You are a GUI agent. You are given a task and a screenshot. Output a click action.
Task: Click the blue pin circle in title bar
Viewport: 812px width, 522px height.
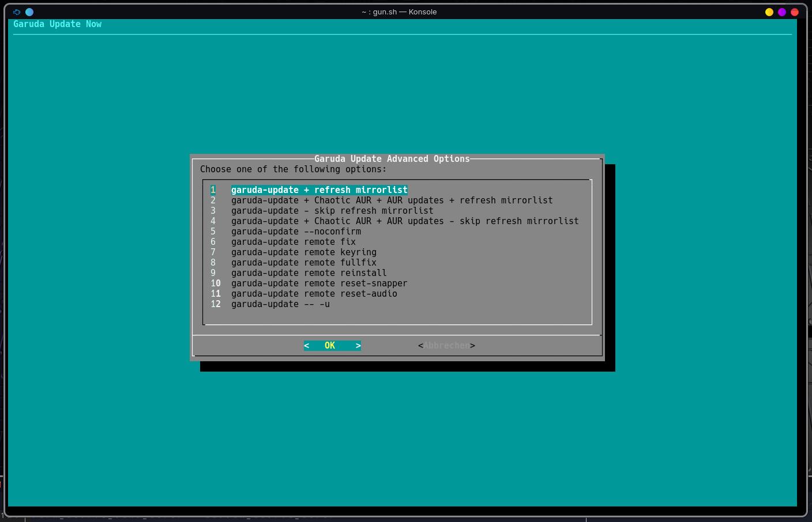click(29, 12)
